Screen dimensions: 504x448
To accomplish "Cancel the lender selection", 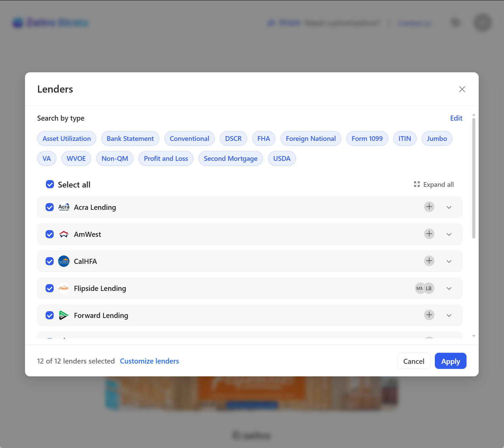I will tap(414, 361).
